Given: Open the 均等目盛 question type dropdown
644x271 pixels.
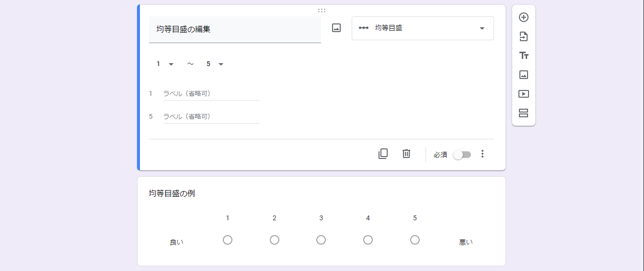Looking at the screenshot, I should [423, 28].
